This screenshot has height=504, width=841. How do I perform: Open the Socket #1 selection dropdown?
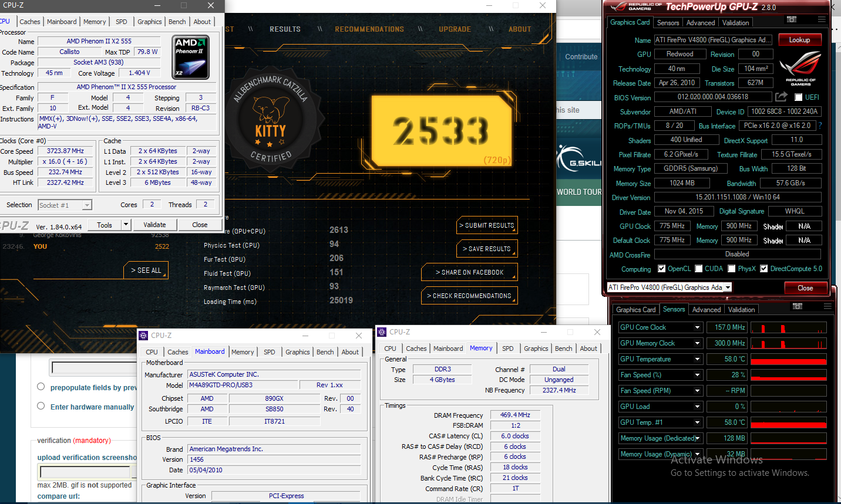coord(87,205)
